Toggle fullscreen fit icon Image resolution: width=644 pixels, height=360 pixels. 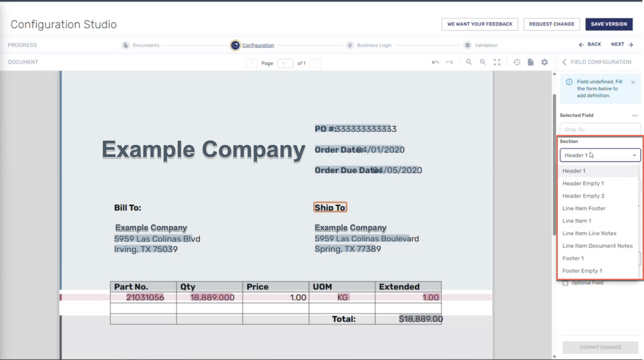tap(497, 62)
